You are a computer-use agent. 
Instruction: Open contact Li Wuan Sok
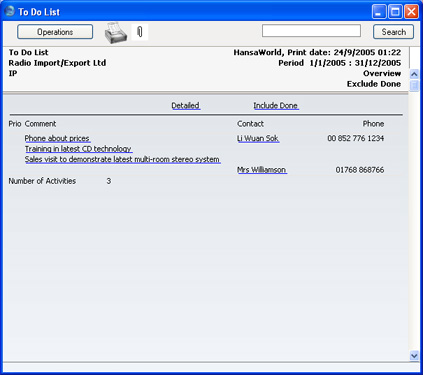[x=258, y=138]
